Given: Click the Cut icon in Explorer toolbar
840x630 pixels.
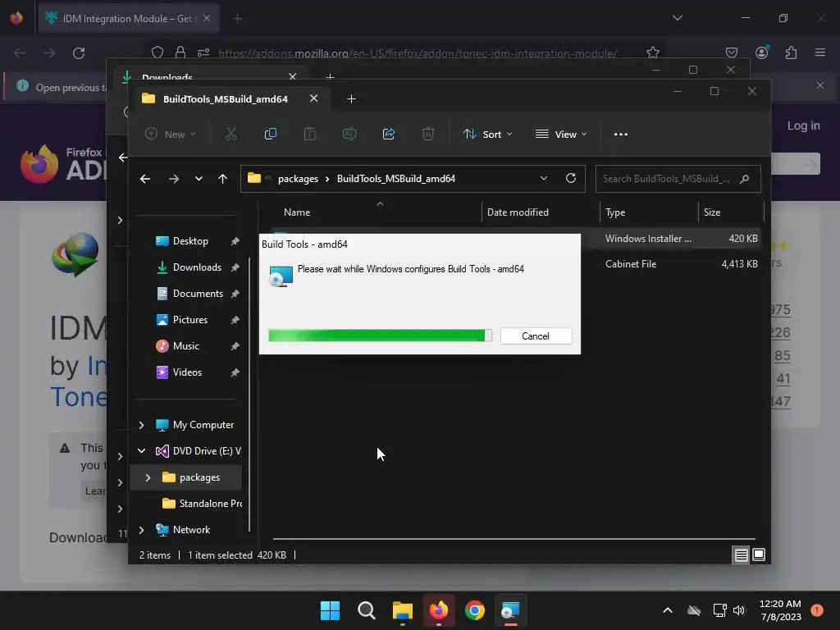Looking at the screenshot, I should 231,134.
